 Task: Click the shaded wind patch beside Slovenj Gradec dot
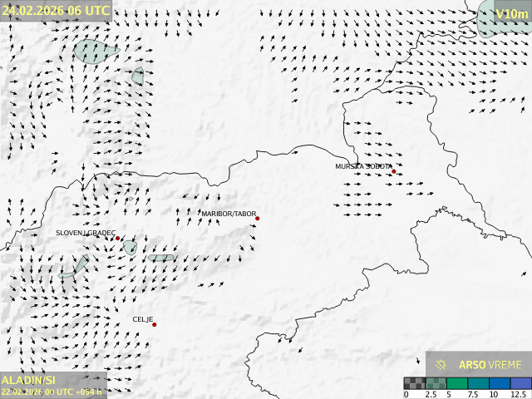(130, 247)
